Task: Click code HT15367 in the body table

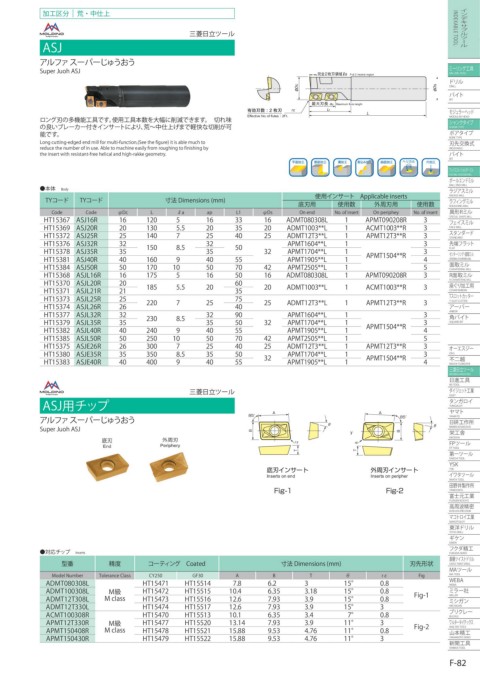Action: pos(57,220)
